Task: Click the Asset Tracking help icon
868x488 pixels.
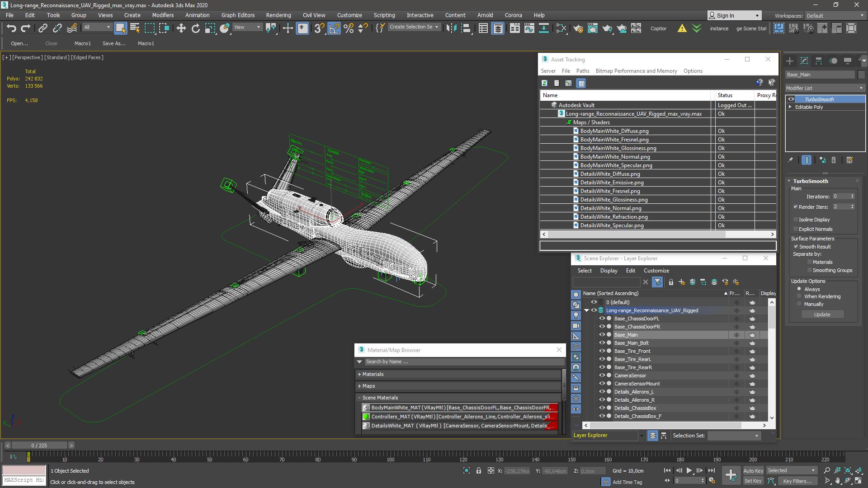Action: click(x=759, y=83)
